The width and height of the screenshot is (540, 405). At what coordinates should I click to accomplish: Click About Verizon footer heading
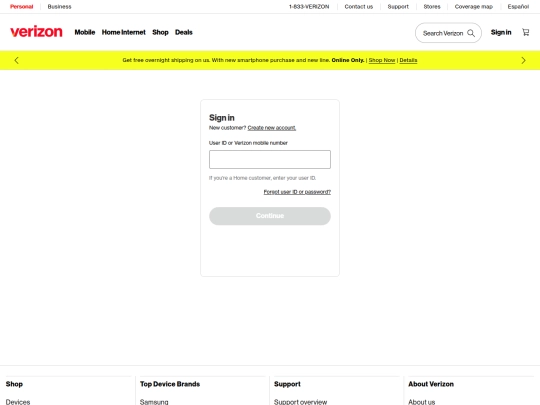tap(431, 384)
